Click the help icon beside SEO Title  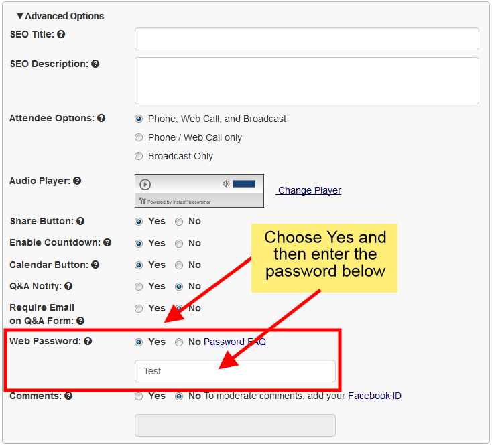[61, 34]
